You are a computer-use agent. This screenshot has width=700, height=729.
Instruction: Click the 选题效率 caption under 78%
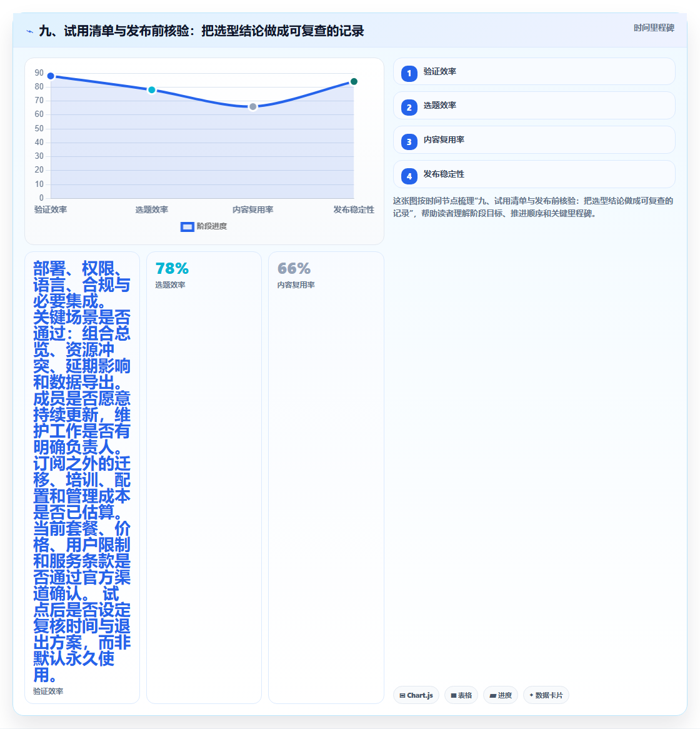click(x=170, y=285)
